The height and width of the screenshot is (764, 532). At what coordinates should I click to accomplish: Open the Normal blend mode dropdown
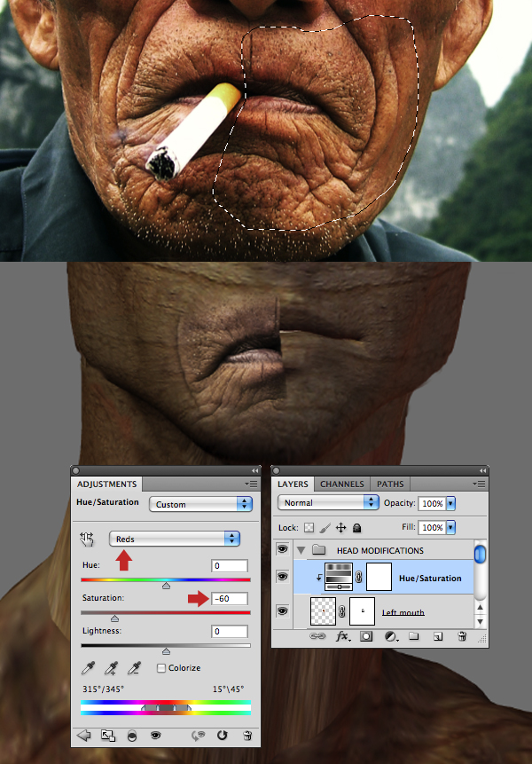(328, 502)
